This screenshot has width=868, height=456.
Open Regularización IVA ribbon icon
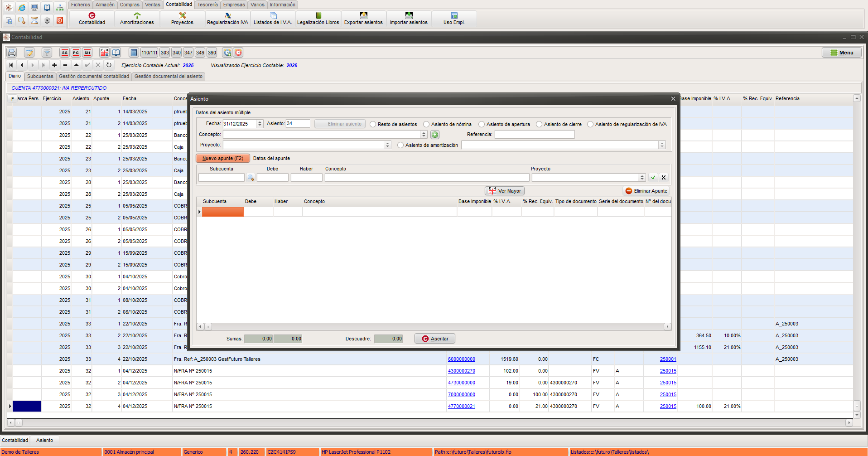tap(227, 19)
